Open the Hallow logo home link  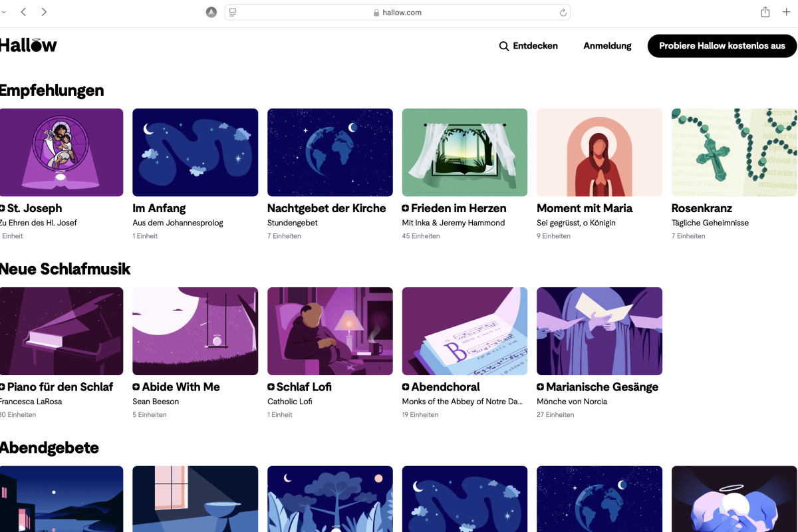pyautogui.click(x=28, y=45)
